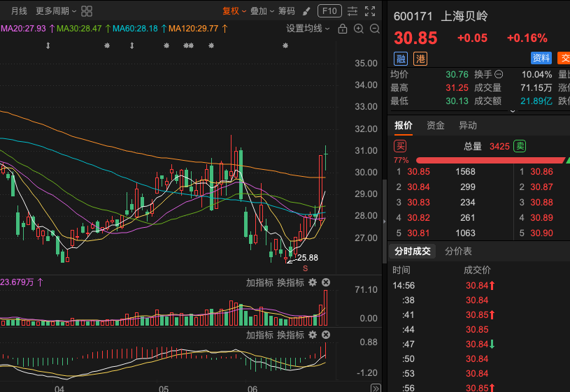Click 换指标 on the volume panel
The width and height of the screenshot is (570, 392).
290,283
